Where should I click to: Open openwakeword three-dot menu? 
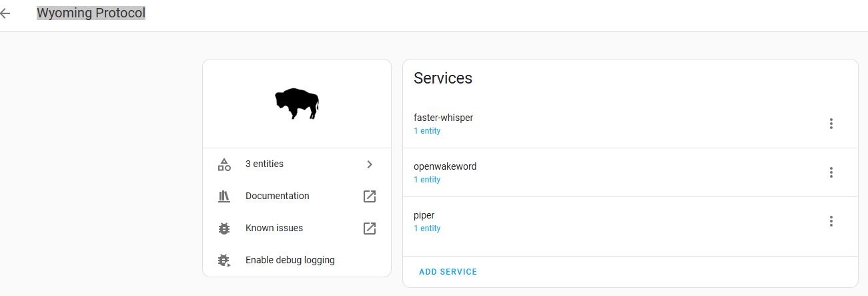[x=831, y=172]
